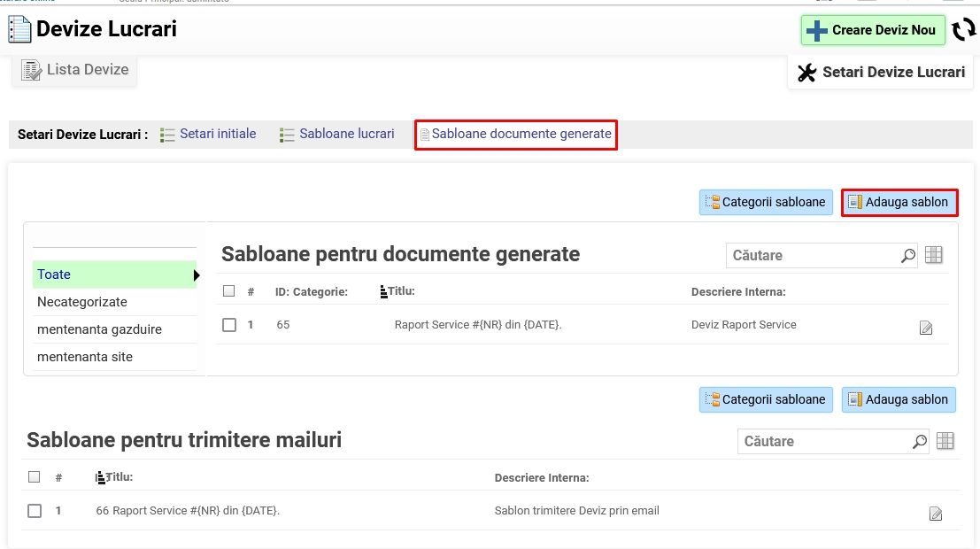
Task: Click the refresh arrows icon beside Creare Deviz Nou
Action: point(963,30)
